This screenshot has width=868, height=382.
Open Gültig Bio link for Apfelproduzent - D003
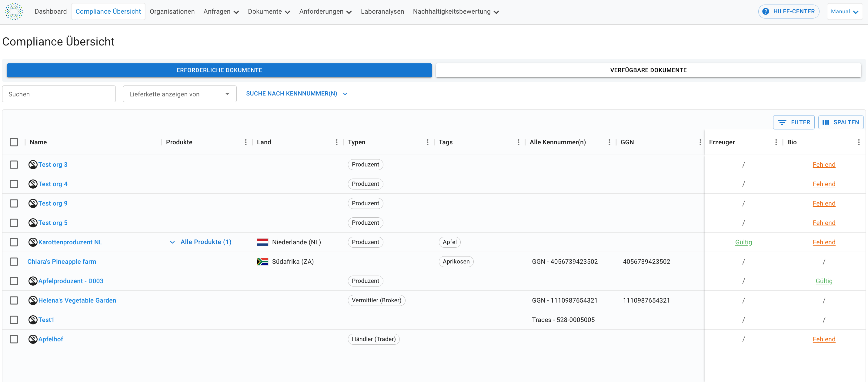pyautogui.click(x=824, y=281)
